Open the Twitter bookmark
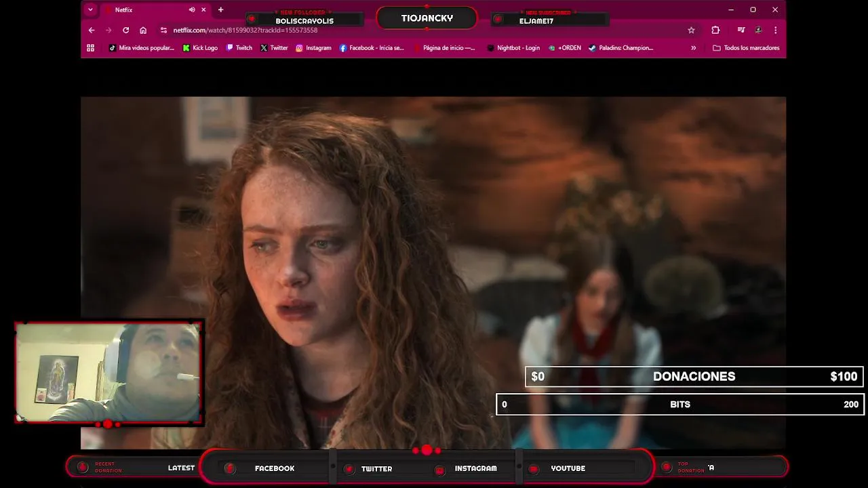Image resolution: width=868 pixels, height=488 pixels. pyautogui.click(x=274, y=48)
